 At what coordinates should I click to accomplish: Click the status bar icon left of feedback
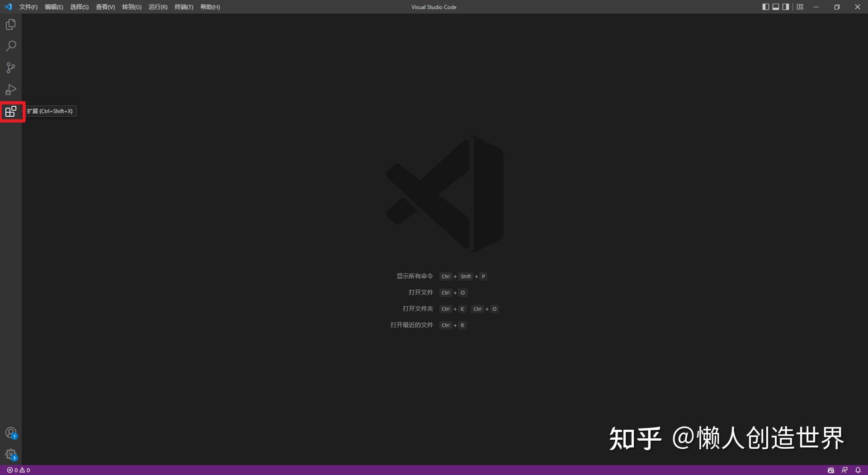[x=831, y=470]
